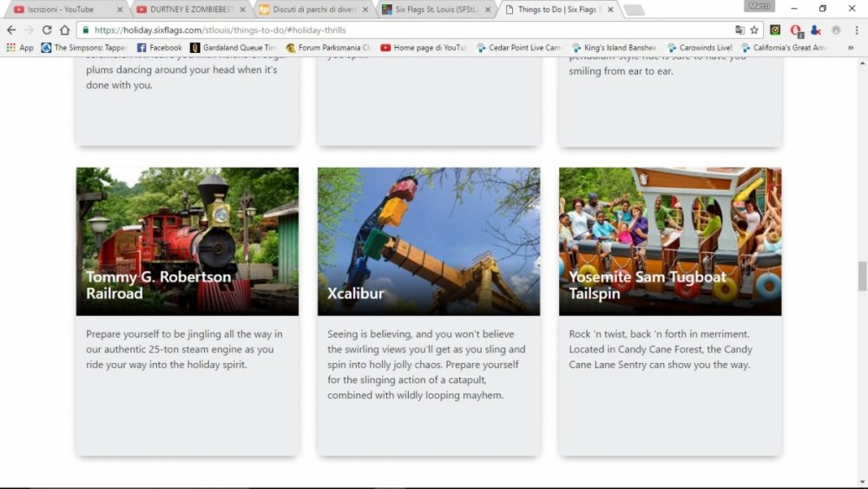Click the browser back arrow

pos(11,30)
